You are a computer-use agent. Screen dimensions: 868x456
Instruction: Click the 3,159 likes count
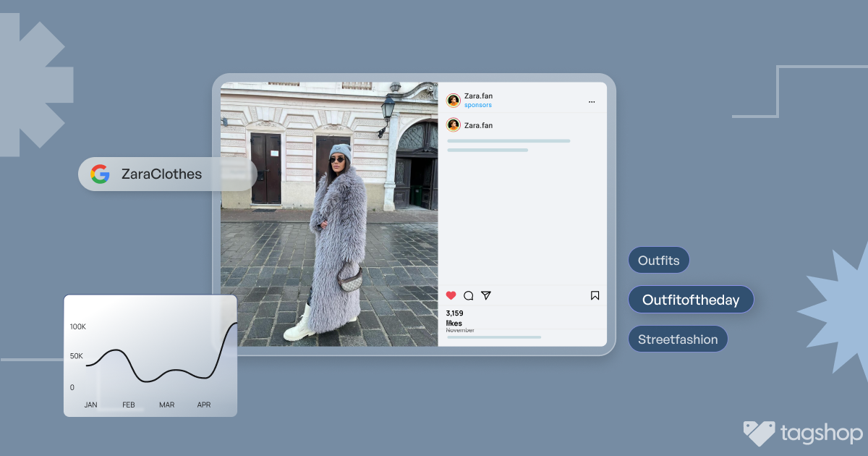455,318
